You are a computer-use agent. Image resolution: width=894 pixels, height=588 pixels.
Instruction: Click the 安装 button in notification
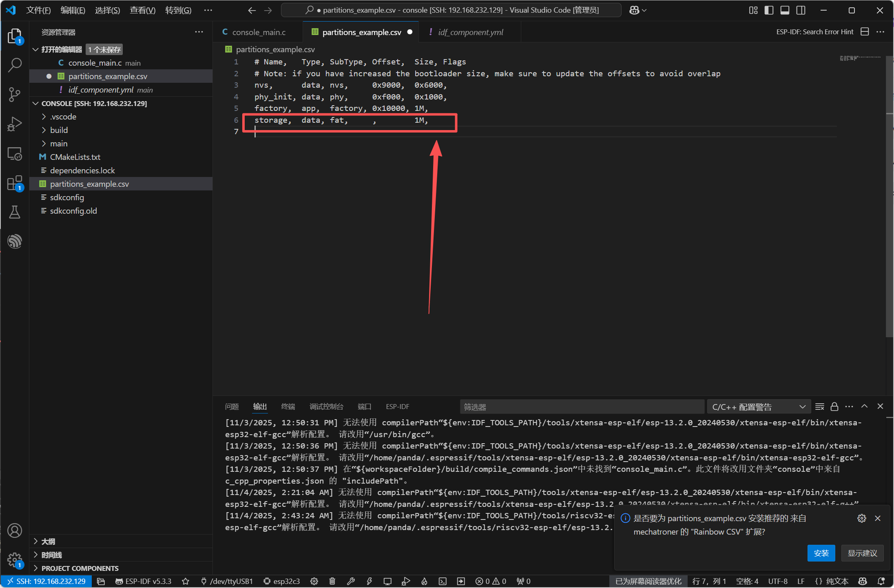[821, 553]
